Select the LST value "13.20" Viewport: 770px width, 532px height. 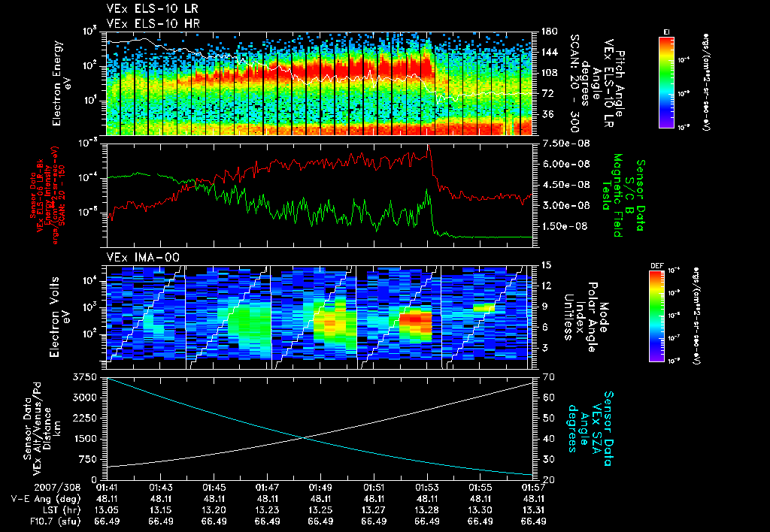point(214,510)
